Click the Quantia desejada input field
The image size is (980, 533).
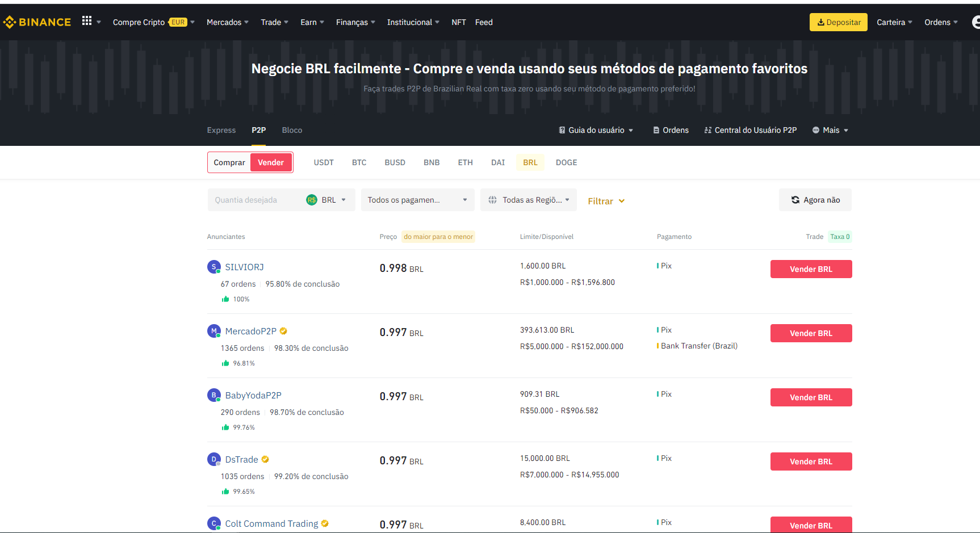coord(256,200)
